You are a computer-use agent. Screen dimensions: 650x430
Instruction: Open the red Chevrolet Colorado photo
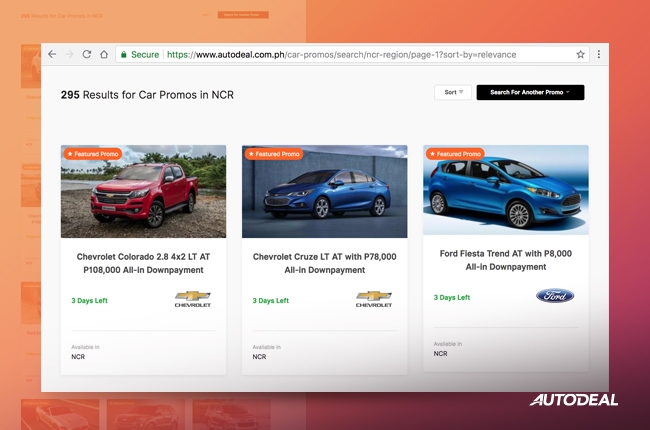[x=143, y=192]
